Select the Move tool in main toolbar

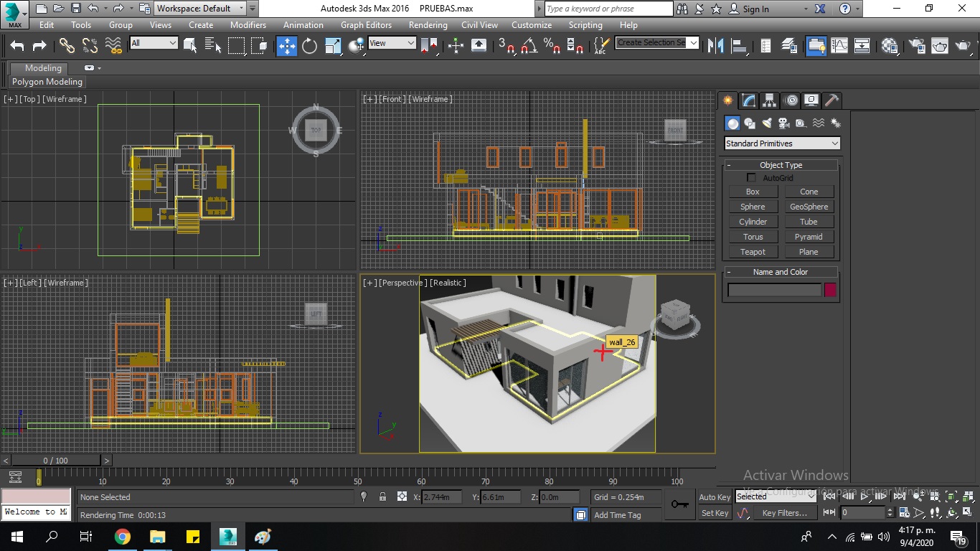coord(286,46)
